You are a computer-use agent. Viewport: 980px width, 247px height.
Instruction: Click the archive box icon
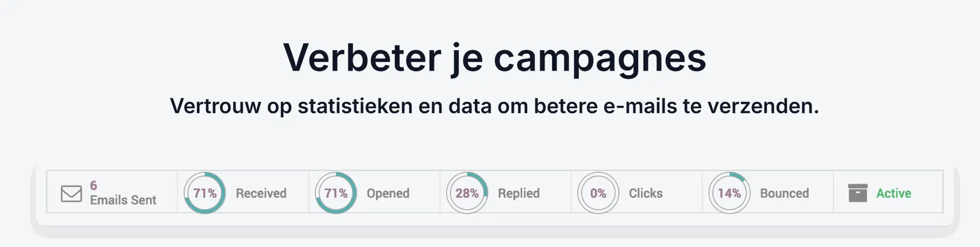[x=857, y=193]
